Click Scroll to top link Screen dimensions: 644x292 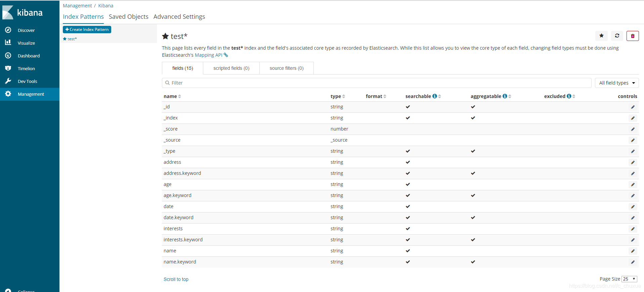(x=176, y=279)
